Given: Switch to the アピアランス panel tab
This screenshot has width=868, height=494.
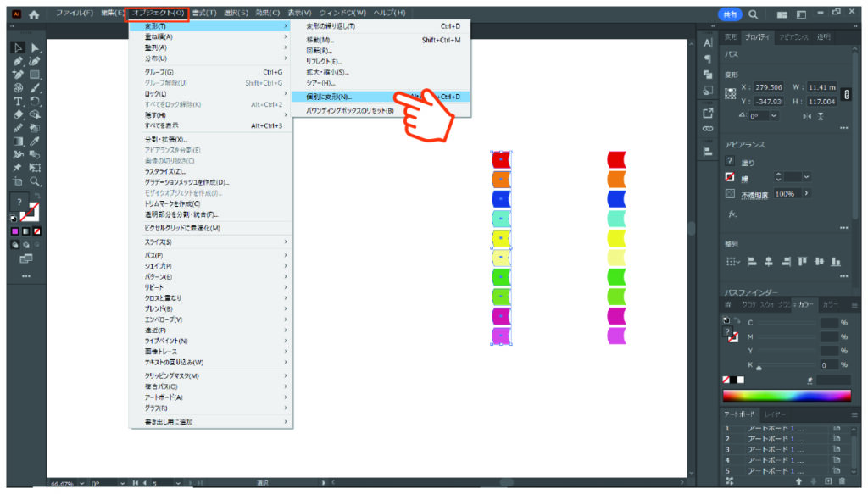Looking at the screenshot, I should point(793,37).
